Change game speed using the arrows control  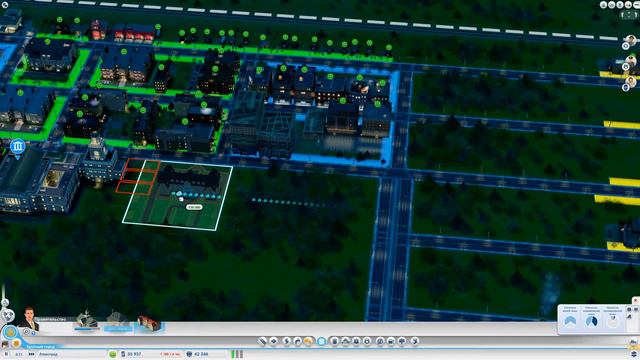point(31,354)
